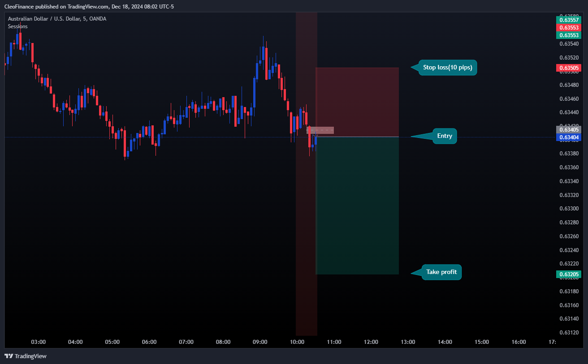Click the 0.63360 price axis label
The height and width of the screenshot is (364, 588).
pos(569,167)
